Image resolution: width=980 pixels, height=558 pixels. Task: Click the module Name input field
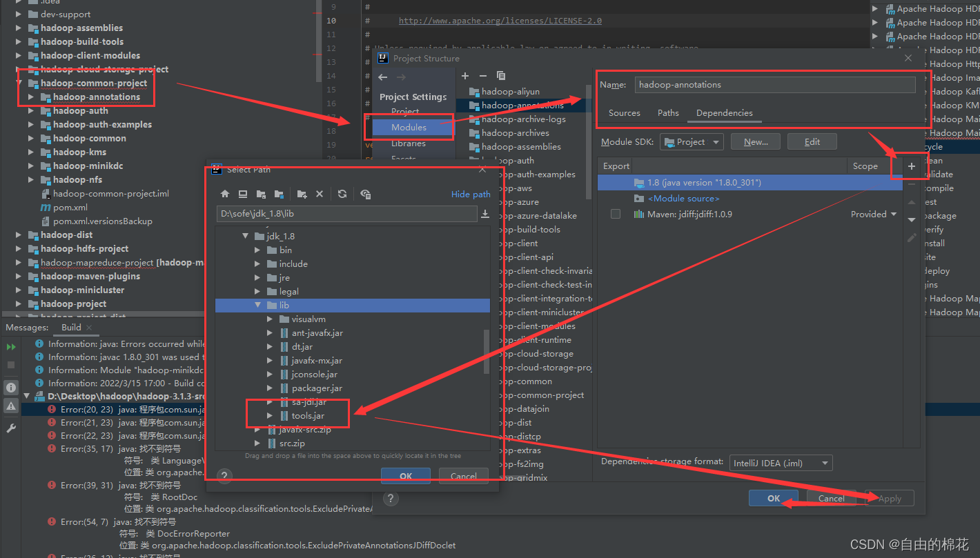775,85
